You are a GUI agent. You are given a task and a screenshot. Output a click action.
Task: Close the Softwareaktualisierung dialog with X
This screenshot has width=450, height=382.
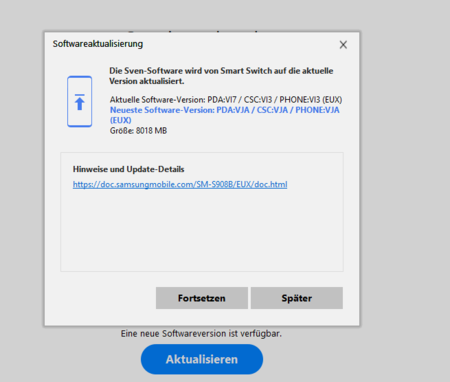(x=343, y=45)
